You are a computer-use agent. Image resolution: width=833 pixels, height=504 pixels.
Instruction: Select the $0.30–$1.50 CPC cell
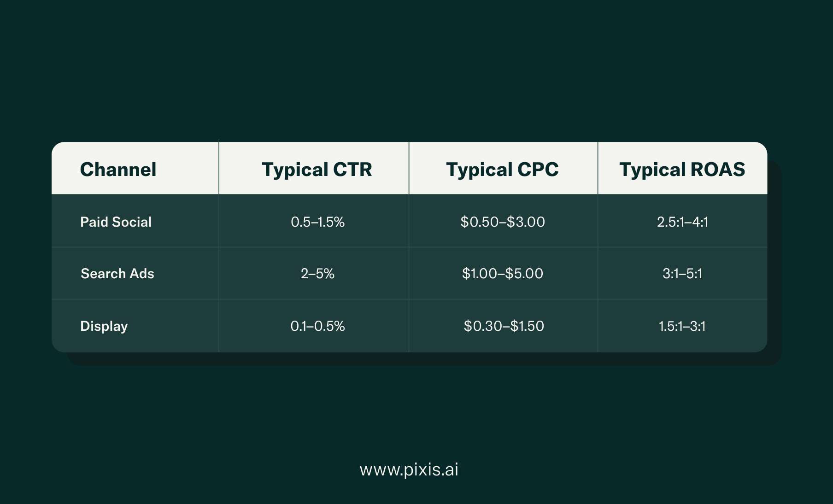pos(504,326)
